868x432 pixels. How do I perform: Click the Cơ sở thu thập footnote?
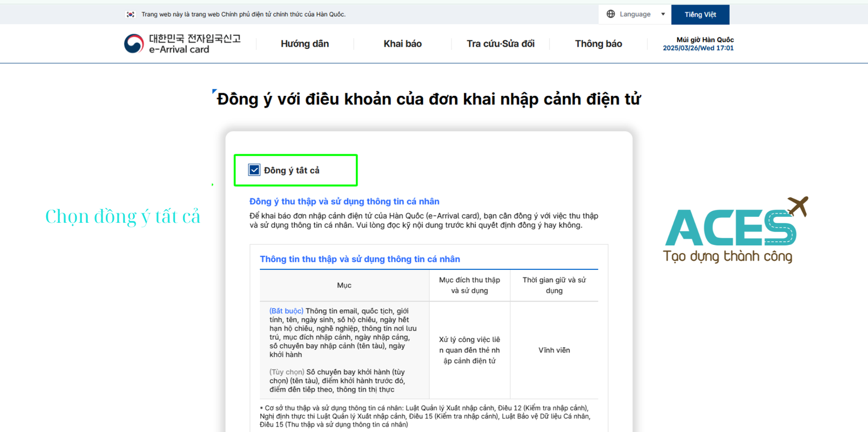click(425, 416)
